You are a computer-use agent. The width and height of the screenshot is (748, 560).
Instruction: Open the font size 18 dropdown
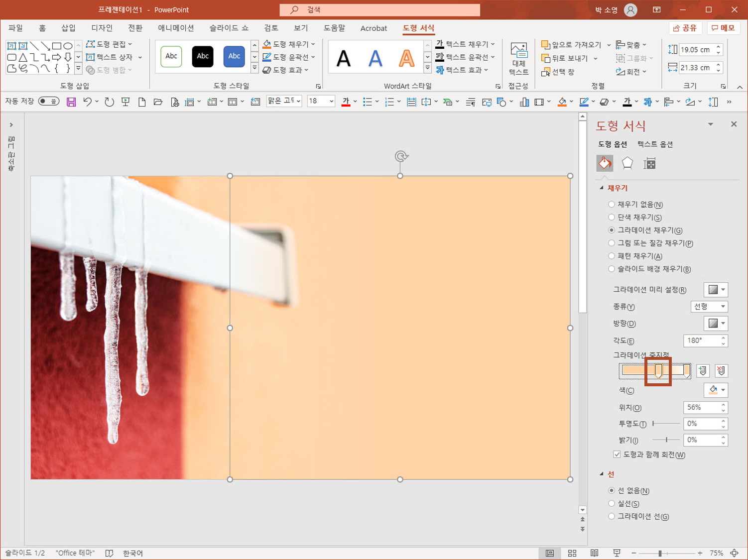click(x=331, y=102)
